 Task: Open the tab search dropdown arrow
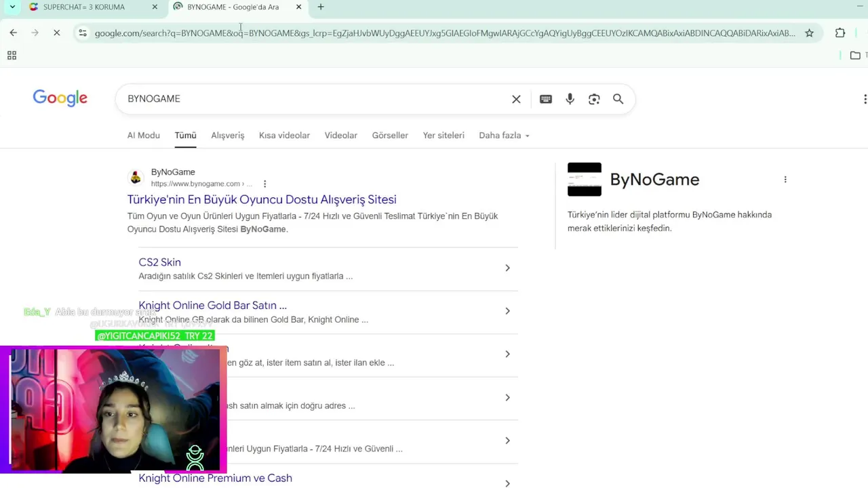(12, 7)
